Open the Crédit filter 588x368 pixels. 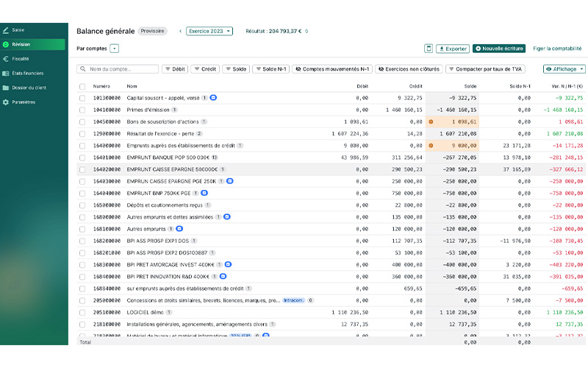pos(205,69)
